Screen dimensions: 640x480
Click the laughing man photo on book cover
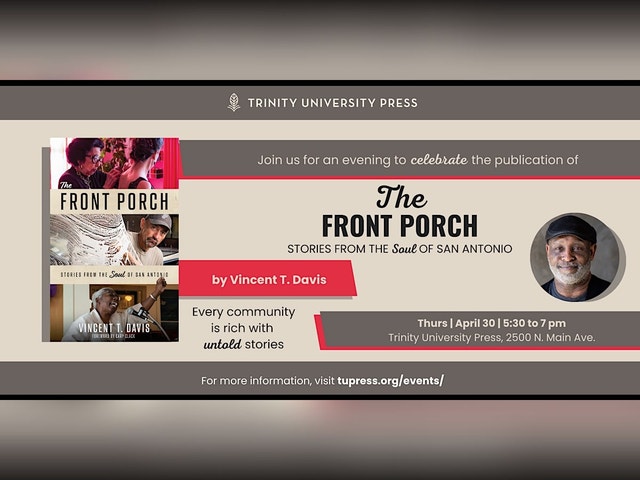pos(114,313)
